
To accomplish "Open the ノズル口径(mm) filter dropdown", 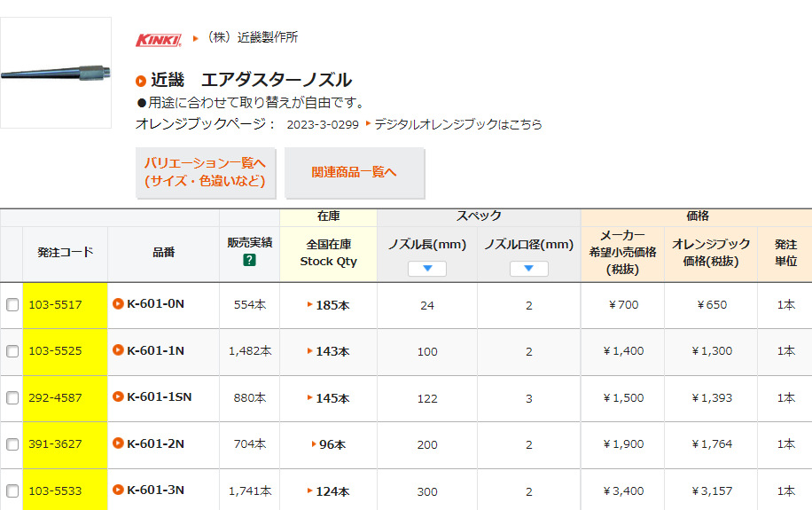I will (x=528, y=269).
